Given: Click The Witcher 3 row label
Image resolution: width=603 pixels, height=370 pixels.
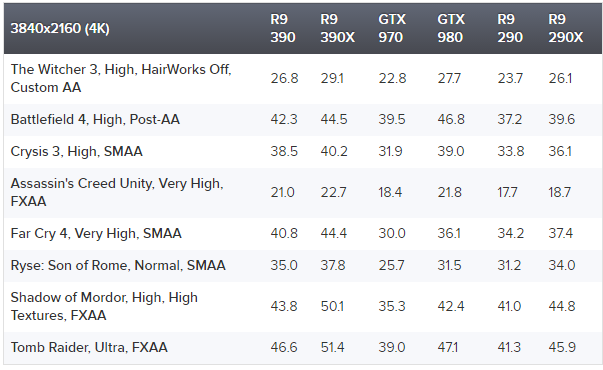Looking at the screenshot, I should (121, 78).
